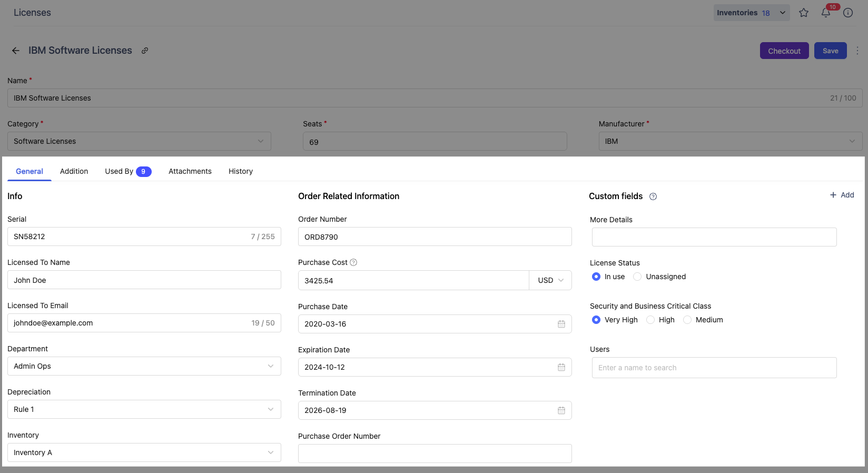Open the Termination Date calendar icon
The width and height of the screenshot is (868, 473).
[x=561, y=410]
